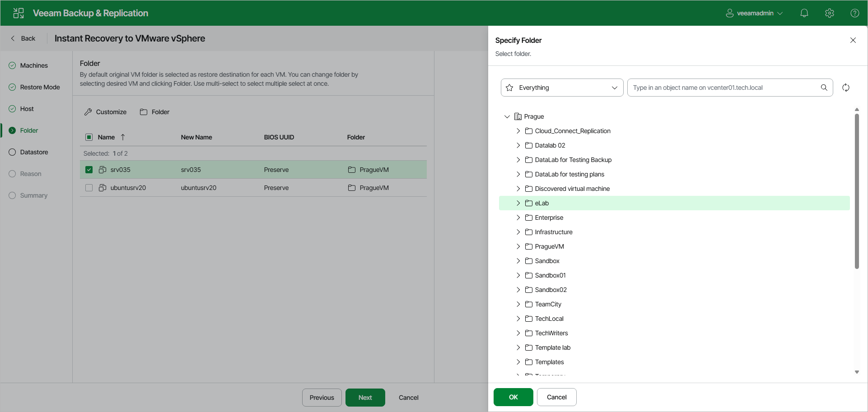Viewport: 868px width, 412px height.
Task: Open the settings gear icon
Action: click(829, 13)
